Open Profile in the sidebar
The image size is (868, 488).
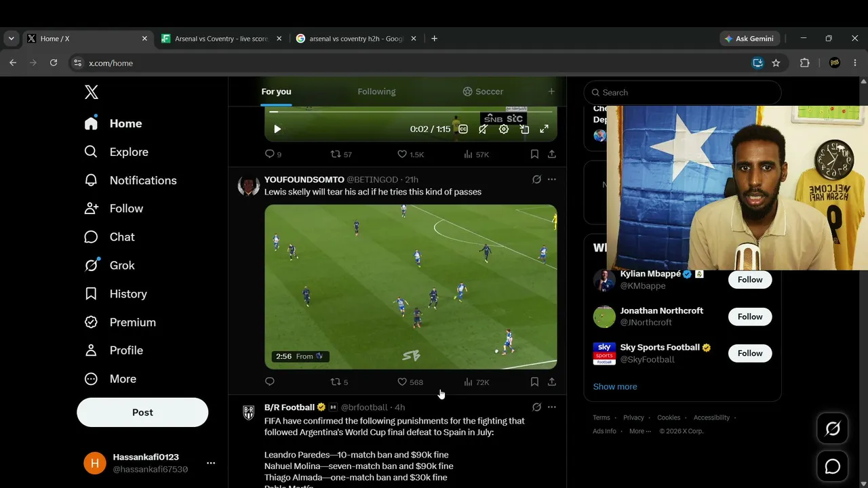click(x=113, y=350)
